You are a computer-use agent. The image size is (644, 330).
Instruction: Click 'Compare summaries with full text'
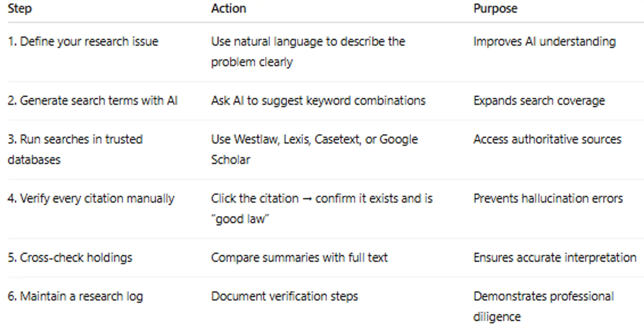299,258
